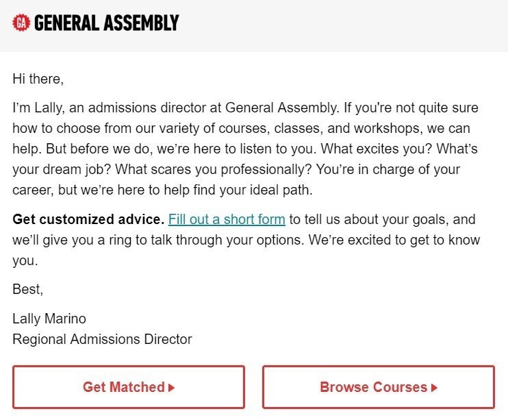Click the "Hi there," greeting text
Image resolution: width=508 pixels, height=420 pixels.
[x=38, y=79]
